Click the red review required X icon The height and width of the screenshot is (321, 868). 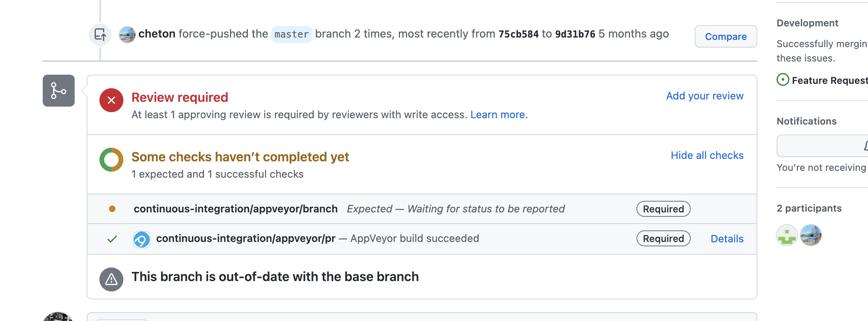[111, 100]
